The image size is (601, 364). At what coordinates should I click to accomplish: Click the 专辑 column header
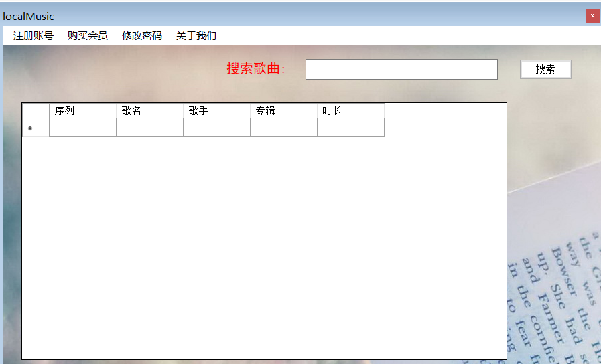(x=283, y=110)
